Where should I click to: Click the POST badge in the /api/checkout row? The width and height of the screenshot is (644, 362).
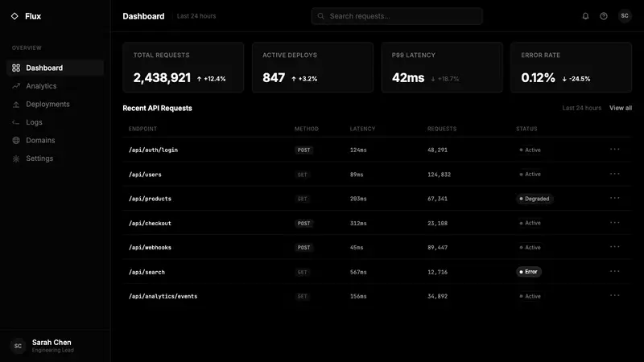tap(304, 224)
